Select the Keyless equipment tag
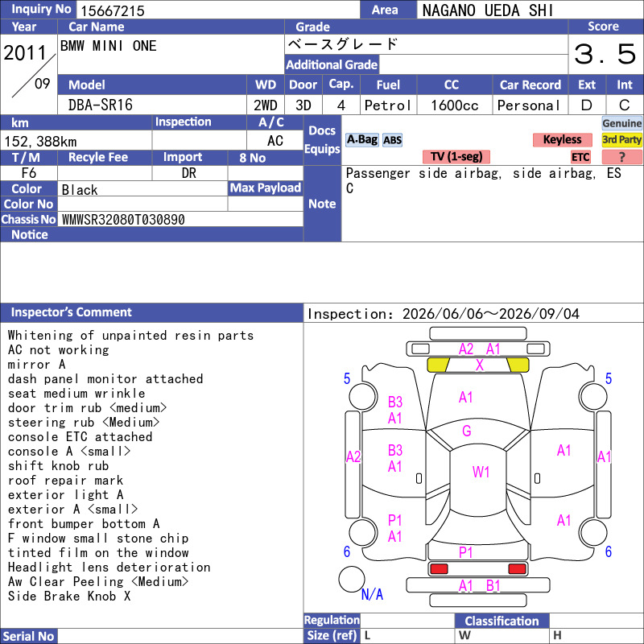 (562, 139)
